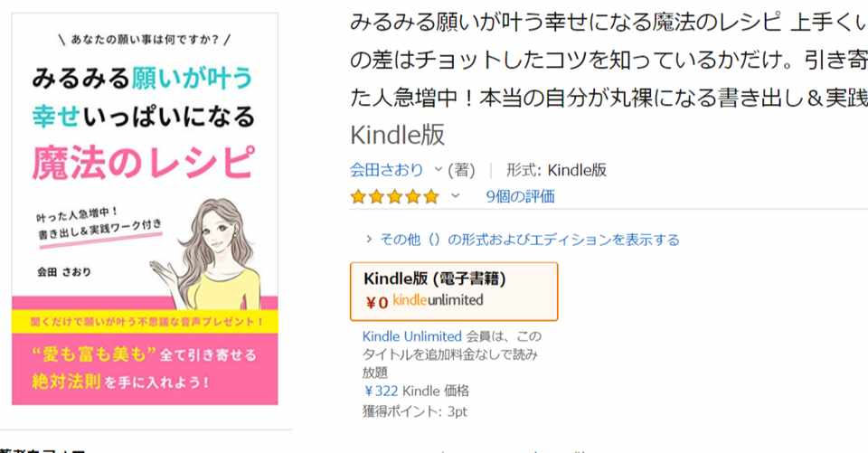
Task: Click the book title heading text
Action: pos(609,78)
